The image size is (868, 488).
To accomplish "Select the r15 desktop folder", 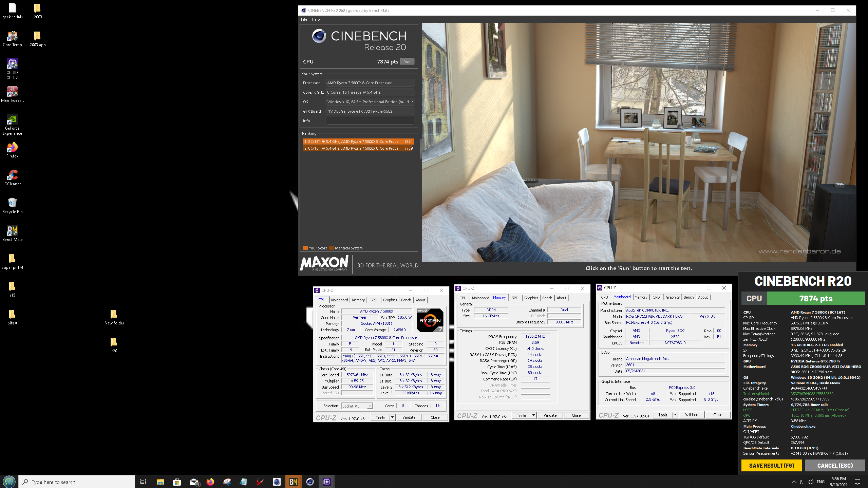I will point(12,289).
